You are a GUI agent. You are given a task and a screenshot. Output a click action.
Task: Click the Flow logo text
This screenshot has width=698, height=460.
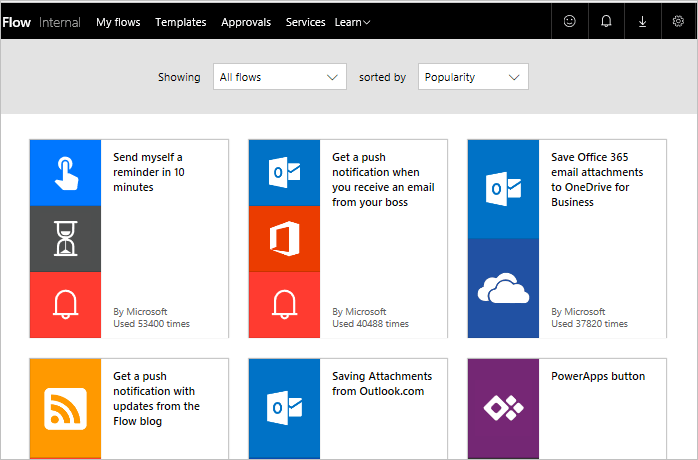pos(16,22)
